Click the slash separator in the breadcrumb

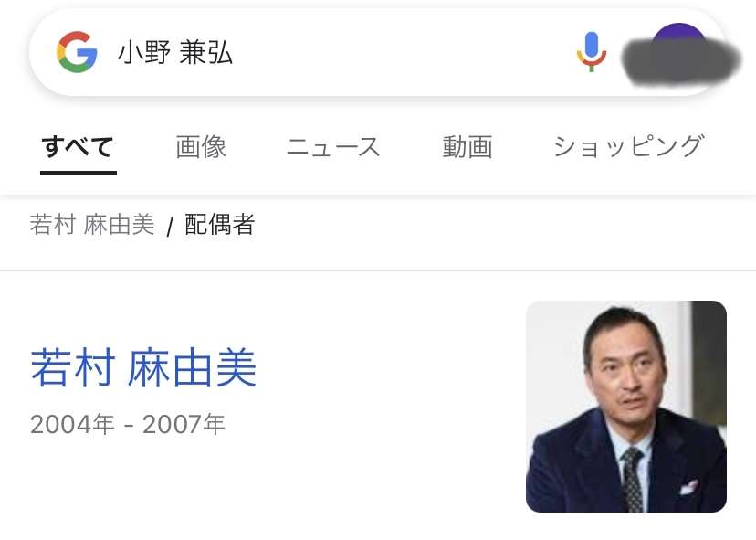170,226
